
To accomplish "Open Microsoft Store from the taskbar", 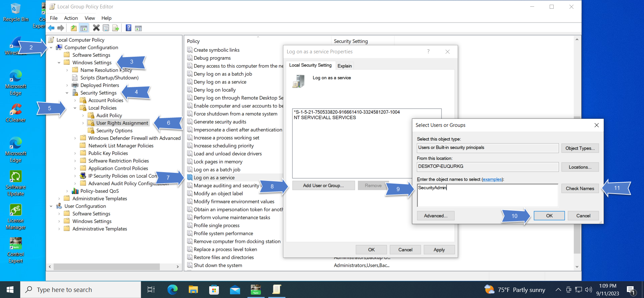I will click(x=214, y=290).
